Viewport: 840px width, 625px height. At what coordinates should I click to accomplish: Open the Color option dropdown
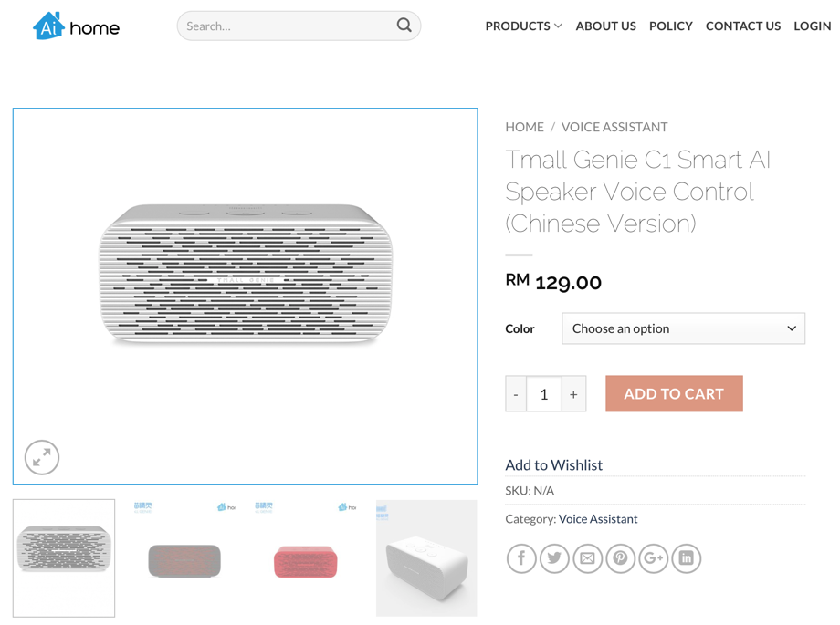pos(683,328)
